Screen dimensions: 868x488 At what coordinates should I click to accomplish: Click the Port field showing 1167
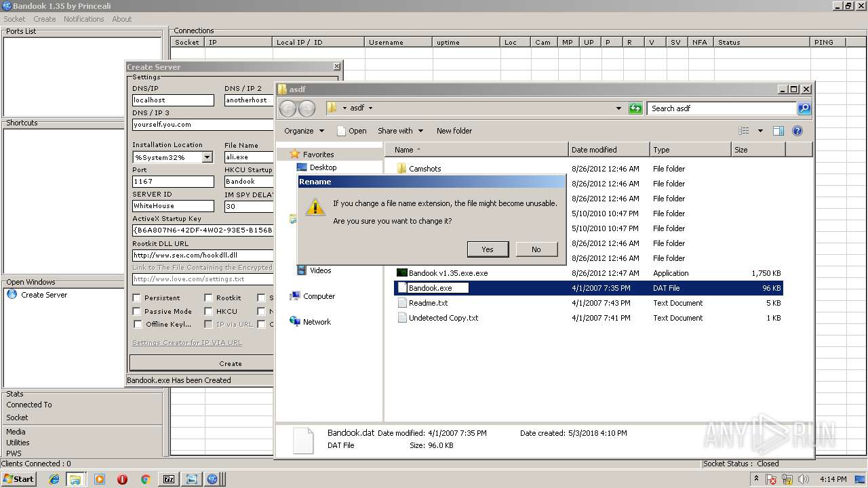[173, 182]
